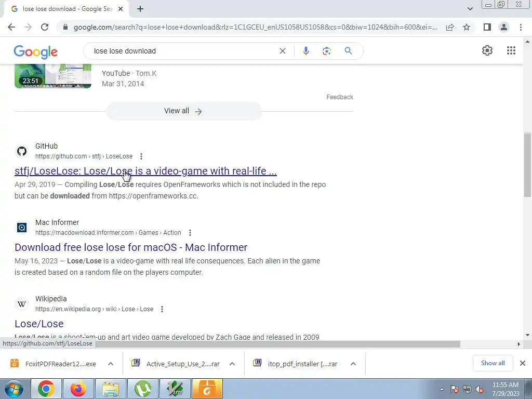Click the Google logo
Image resolution: width=532 pixels, height=399 pixels.
pyautogui.click(x=36, y=51)
